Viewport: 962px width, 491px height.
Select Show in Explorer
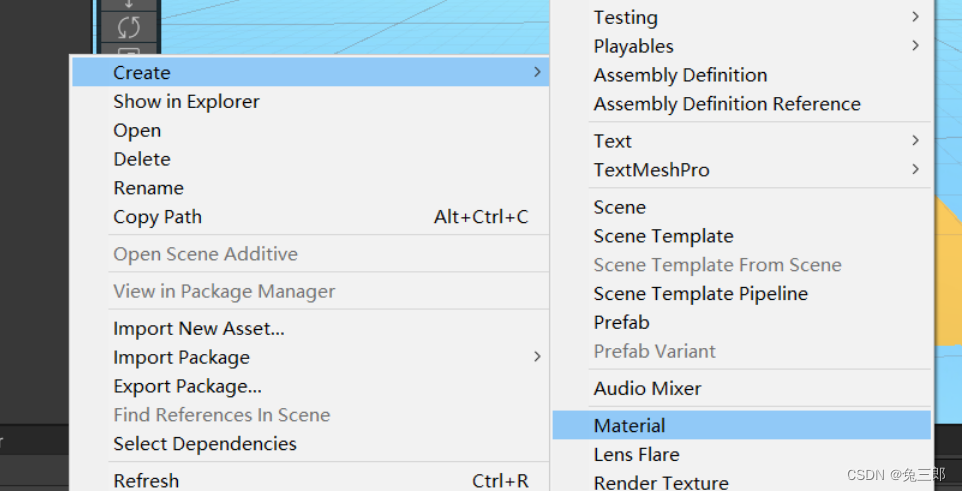tap(186, 101)
